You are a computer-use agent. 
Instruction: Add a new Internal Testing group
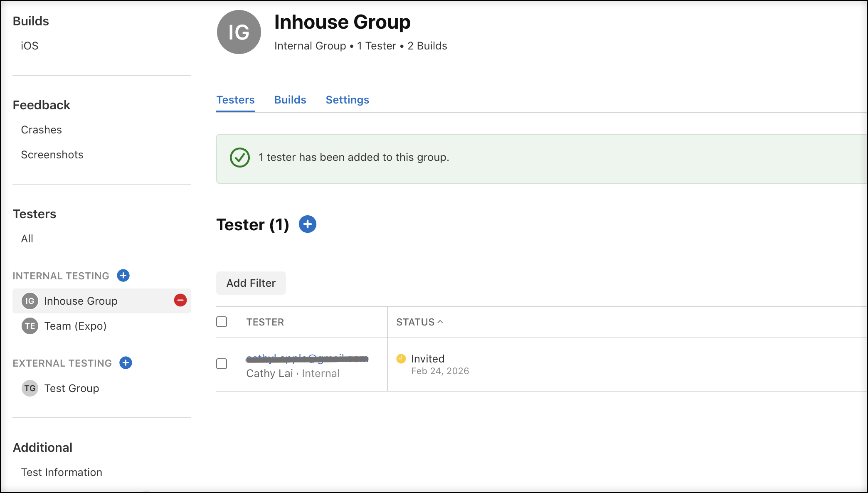123,276
